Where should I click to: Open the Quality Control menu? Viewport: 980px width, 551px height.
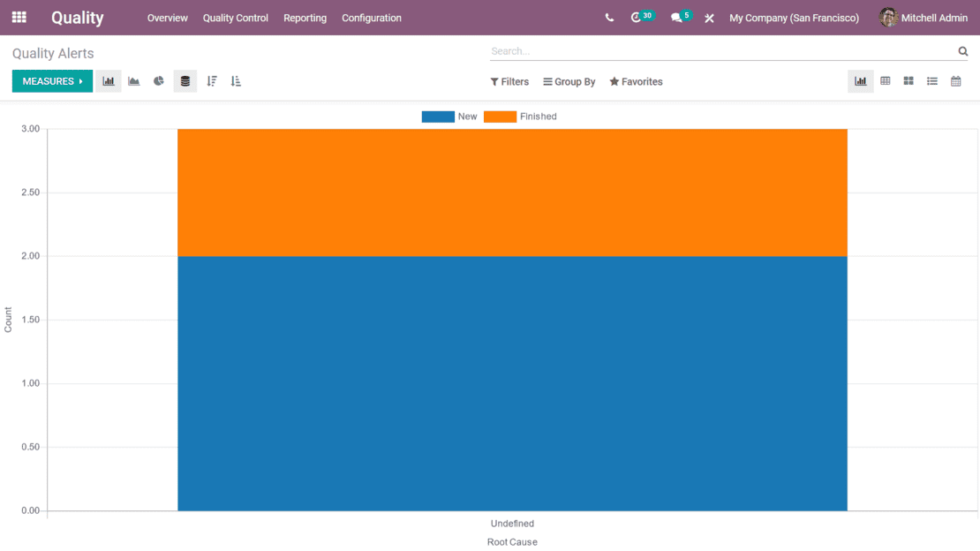[235, 18]
